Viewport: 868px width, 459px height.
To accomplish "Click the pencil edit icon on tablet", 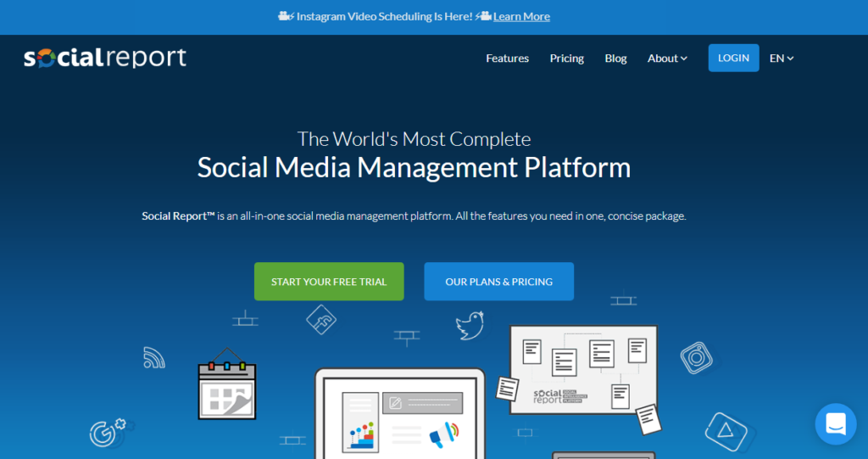I will [x=395, y=403].
